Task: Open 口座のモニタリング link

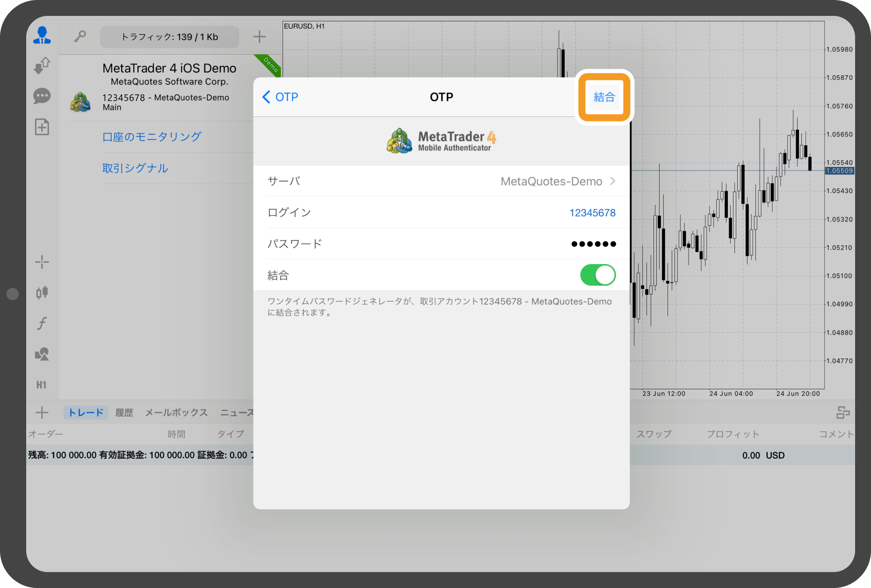Action: (152, 136)
